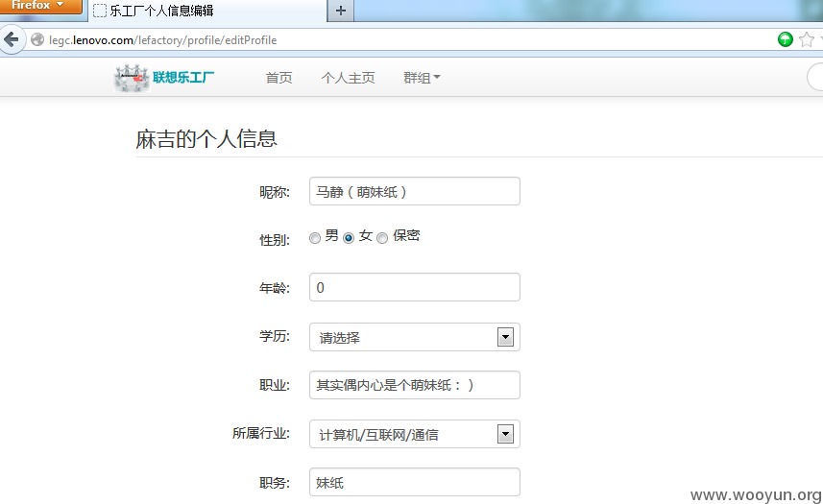Select the 男 radio button
823x504 pixels.
[314, 238]
